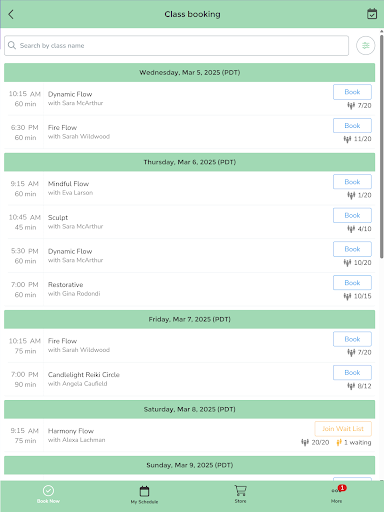This screenshot has width=384, height=512.
Task: Book Thursday 5:30 PM Dynamic Flow
Action: click(352, 249)
